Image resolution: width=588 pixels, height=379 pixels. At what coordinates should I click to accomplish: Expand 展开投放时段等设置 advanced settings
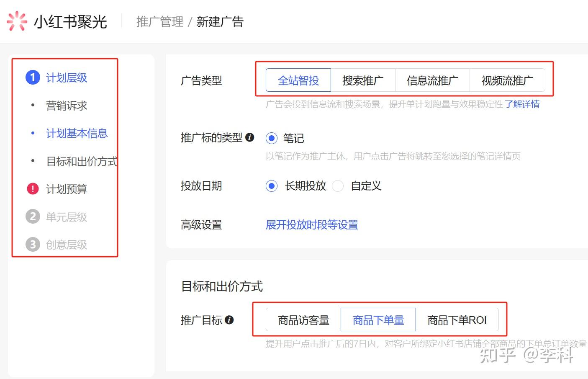pyautogui.click(x=312, y=225)
